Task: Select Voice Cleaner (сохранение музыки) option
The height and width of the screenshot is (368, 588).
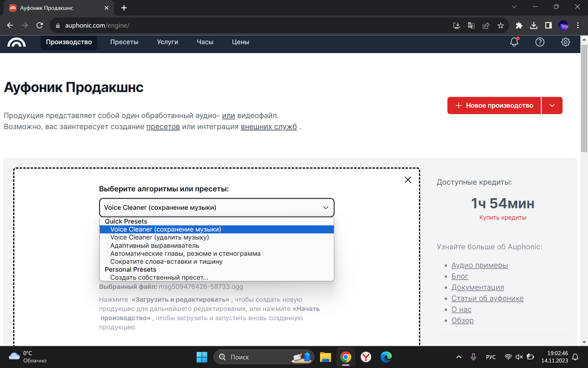Action: (x=217, y=229)
